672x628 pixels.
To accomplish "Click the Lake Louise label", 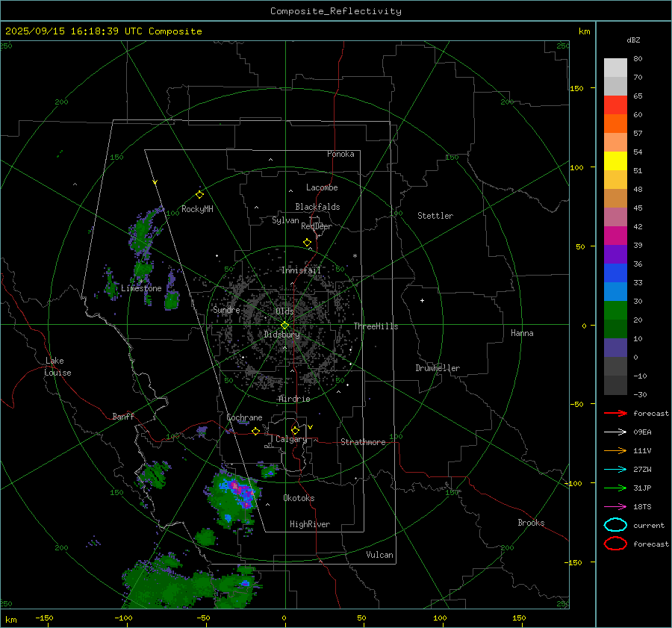I will click(57, 367).
